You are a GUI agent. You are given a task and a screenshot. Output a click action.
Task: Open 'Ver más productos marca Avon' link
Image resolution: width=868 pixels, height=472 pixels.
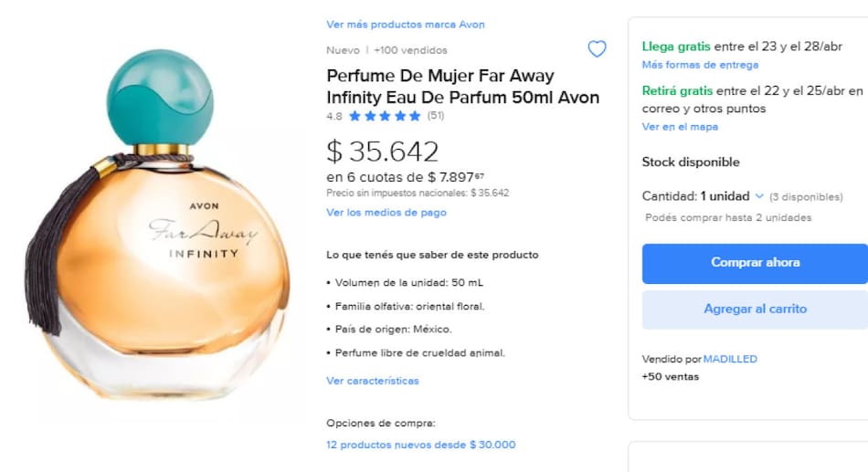click(x=406, y=25)
